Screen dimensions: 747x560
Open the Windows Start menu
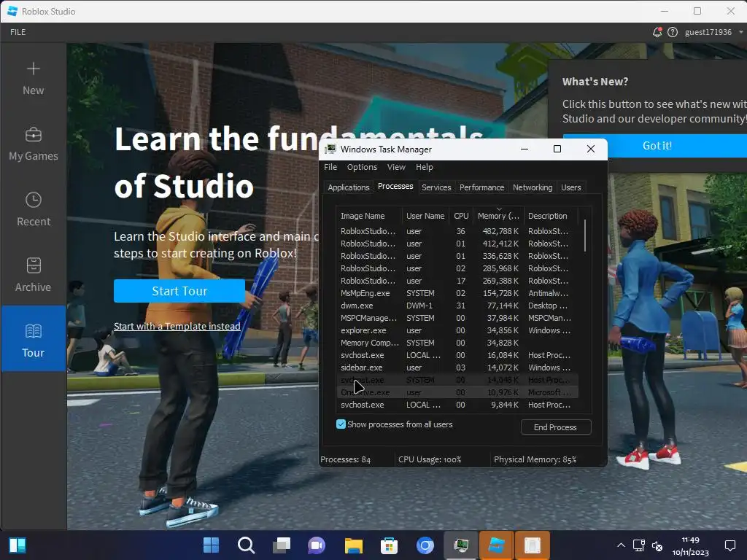coord(211,545)
